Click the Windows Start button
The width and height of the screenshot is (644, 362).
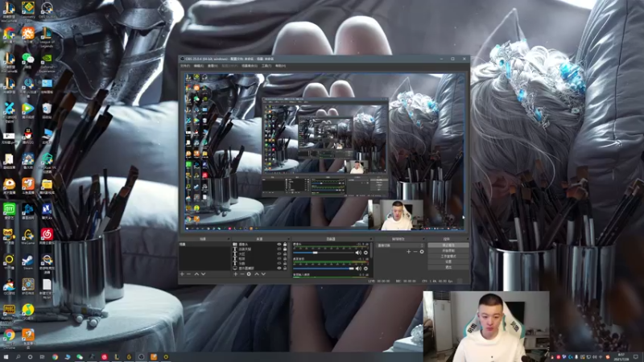pos(6,357)
